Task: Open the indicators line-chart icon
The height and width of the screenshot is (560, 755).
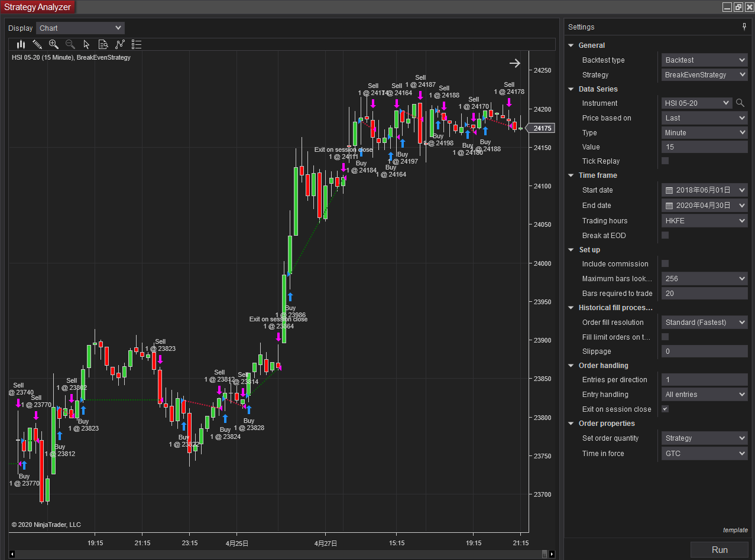Action: pos(120,44)
